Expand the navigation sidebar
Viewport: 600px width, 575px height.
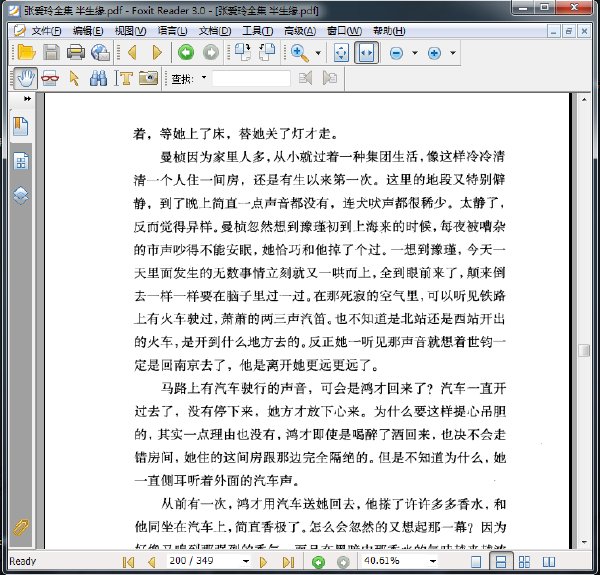(27, 99)
